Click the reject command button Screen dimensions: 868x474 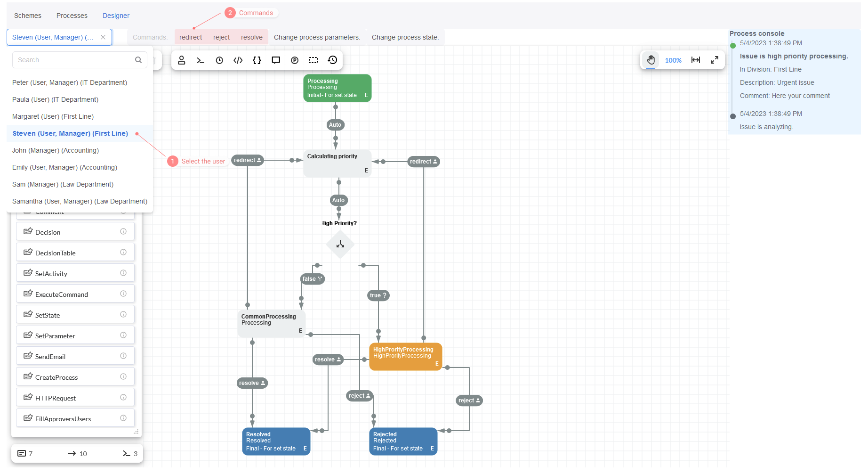[221, 37]
